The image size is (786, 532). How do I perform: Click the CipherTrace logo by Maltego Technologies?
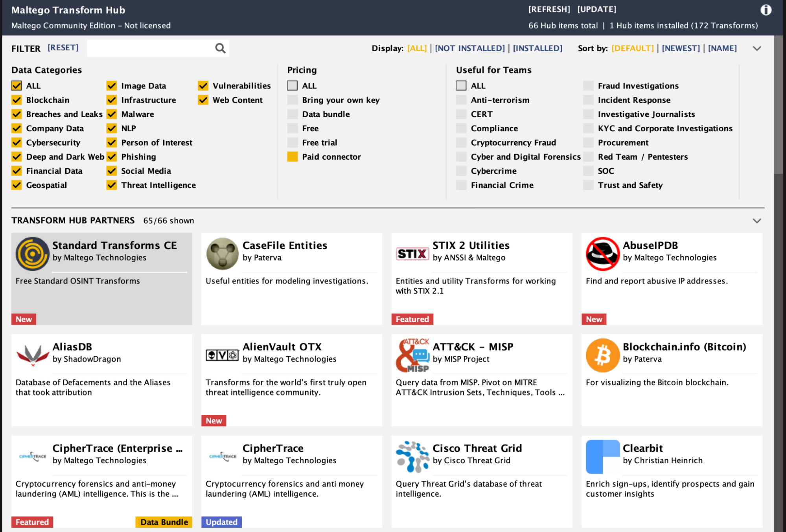click(222, 457)
